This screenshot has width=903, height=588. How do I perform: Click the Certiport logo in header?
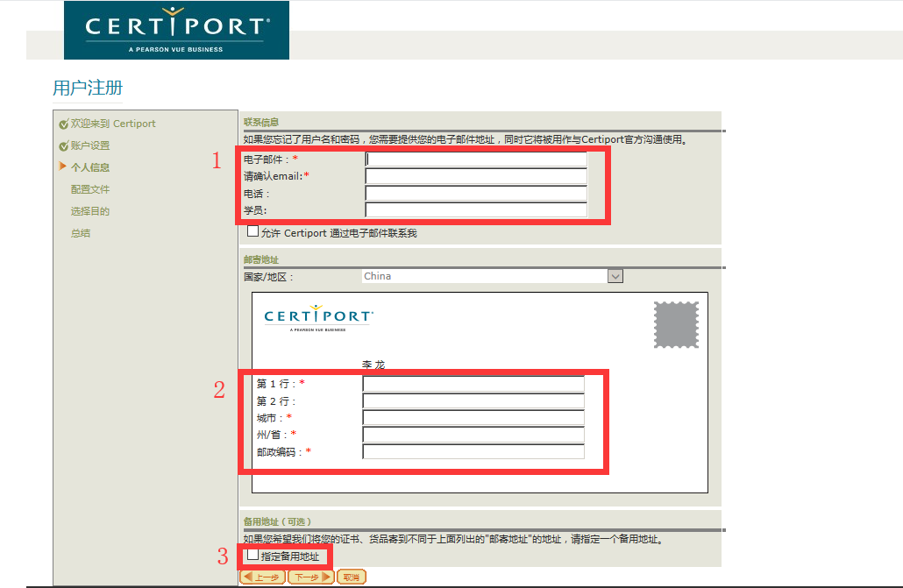pyautogui.click(x=176, y=30)
